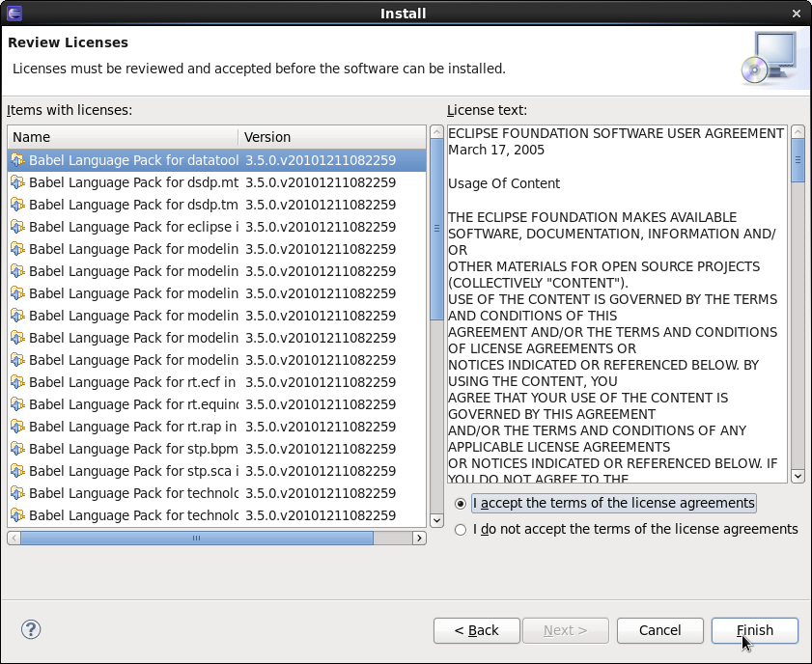Select the Babel Language Pack for rt.equinox row
812x664 pixels.
(217, 404)
